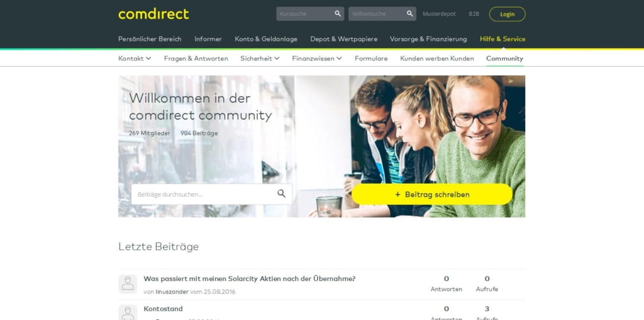This screenshot has width=644, height=320.
Task: Expand the Kontakt dropdown
Action: pyautogui.click(x=135, y=58)
